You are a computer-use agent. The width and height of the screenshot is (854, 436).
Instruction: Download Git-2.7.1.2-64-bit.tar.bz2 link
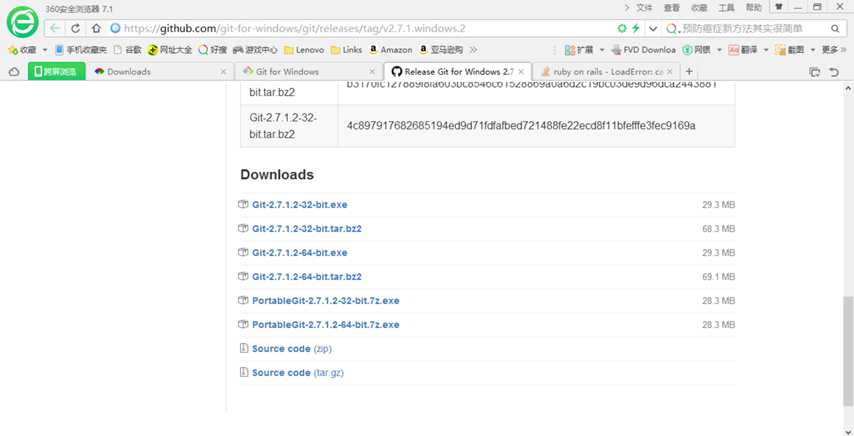coord(307,277)
